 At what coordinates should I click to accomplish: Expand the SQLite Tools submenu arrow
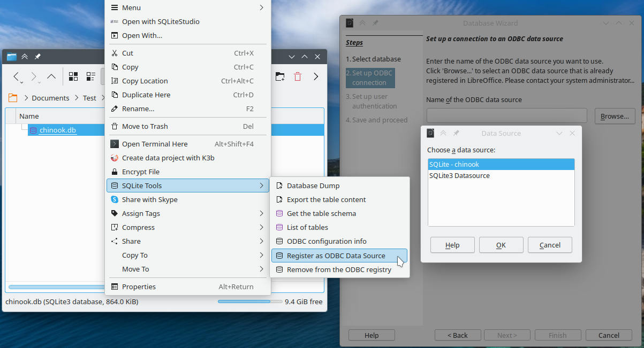(x=261, y=185)
